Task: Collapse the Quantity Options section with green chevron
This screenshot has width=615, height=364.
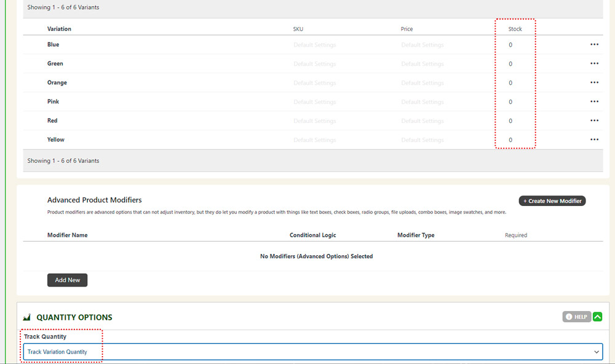Action: 597,317
